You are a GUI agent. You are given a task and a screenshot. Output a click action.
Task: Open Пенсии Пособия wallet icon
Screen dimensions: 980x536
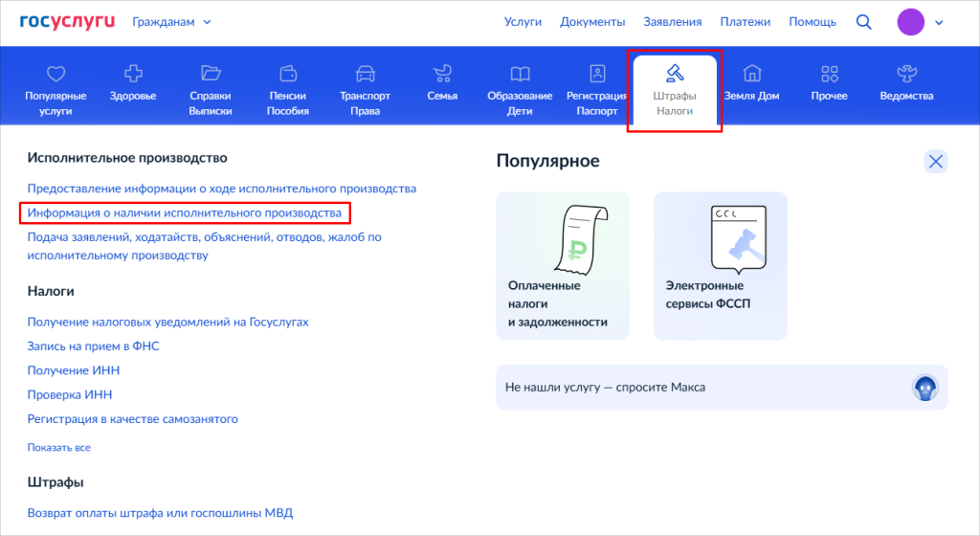click(x=287, y=75)
